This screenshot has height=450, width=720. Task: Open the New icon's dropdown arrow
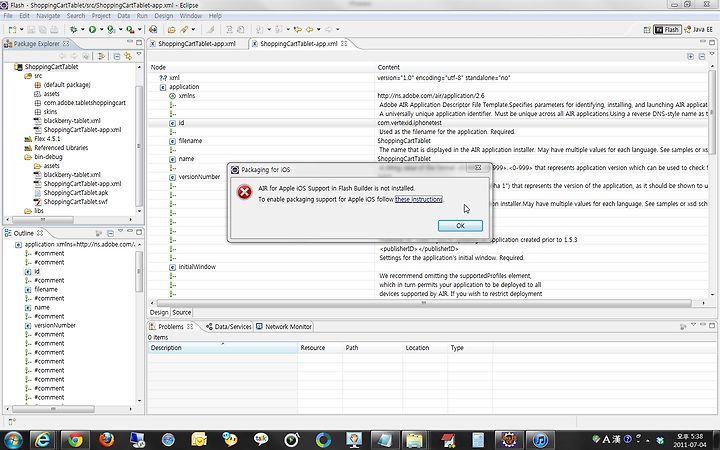[x=22, y=29]
